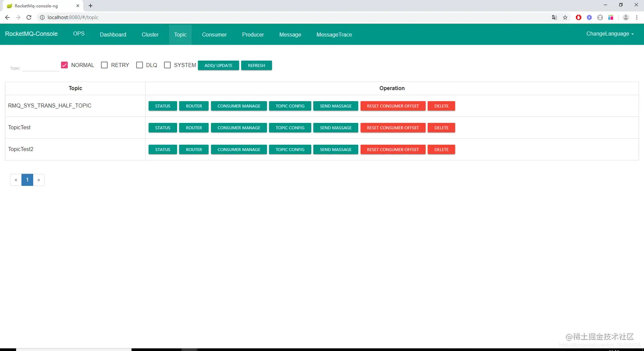Click RESET CONSUMER OFFSET for TopicTest2

click(x=393, y=149)
